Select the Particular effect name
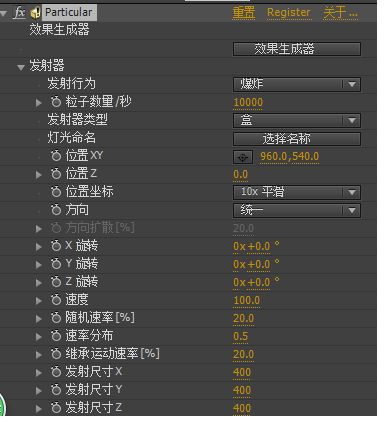This screenshot has height=422, width=390. pos(69,12)
